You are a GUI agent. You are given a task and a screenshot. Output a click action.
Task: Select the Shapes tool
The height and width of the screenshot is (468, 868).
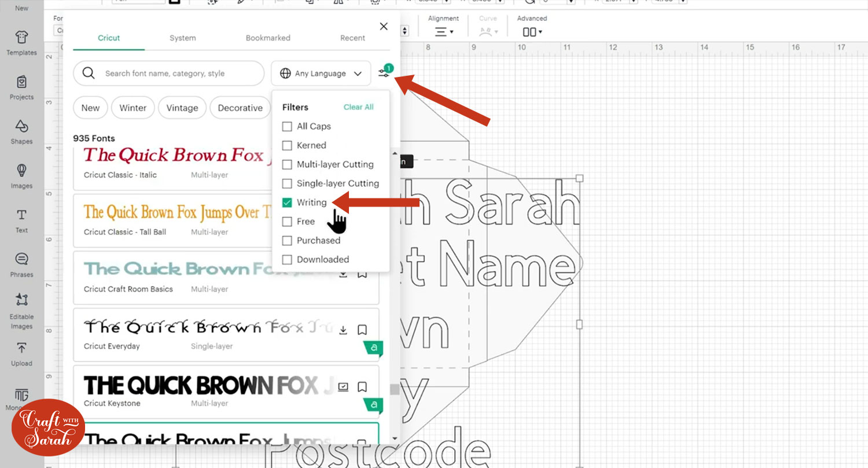(21, 132)
